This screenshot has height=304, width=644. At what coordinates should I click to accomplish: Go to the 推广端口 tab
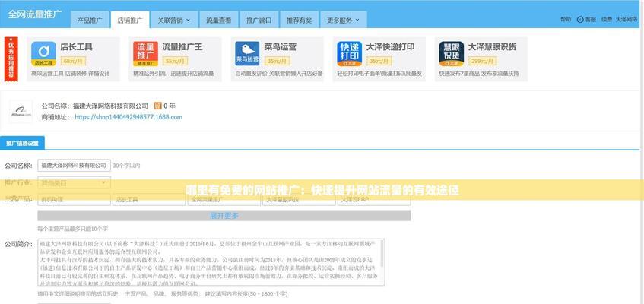[x=259, y=20]
